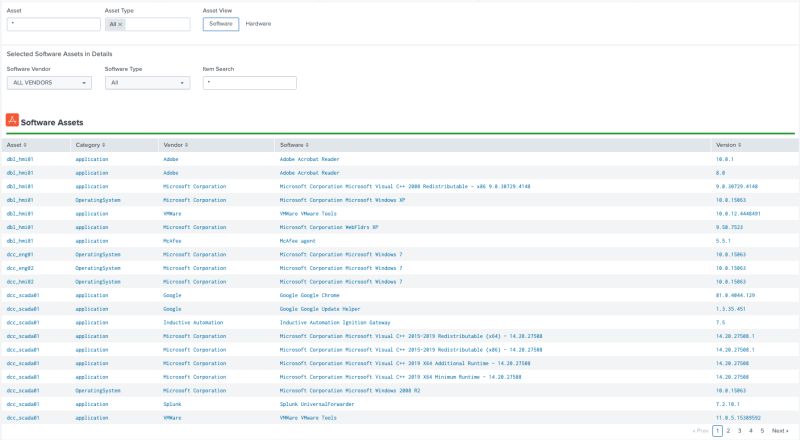The height and width of the screenshot is (440, 800).
Task: Click version cell 10.0.1 for Adobe Reader
Action: 724,159
